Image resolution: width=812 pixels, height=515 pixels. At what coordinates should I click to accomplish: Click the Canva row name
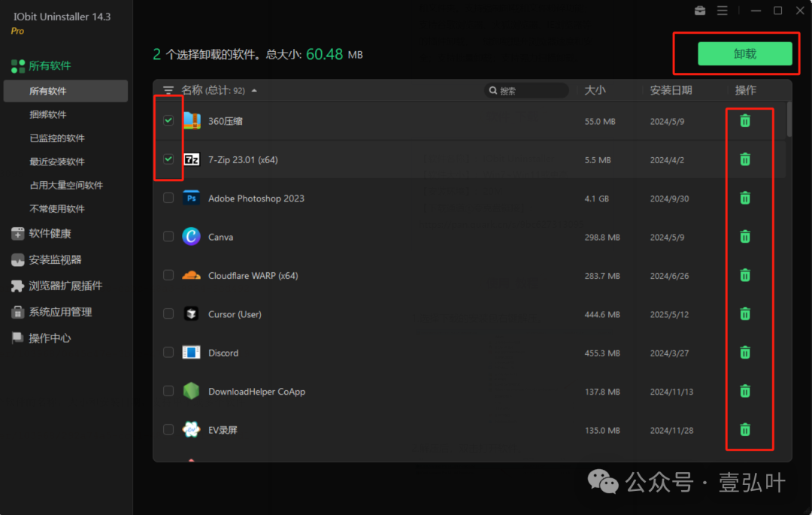220,237
